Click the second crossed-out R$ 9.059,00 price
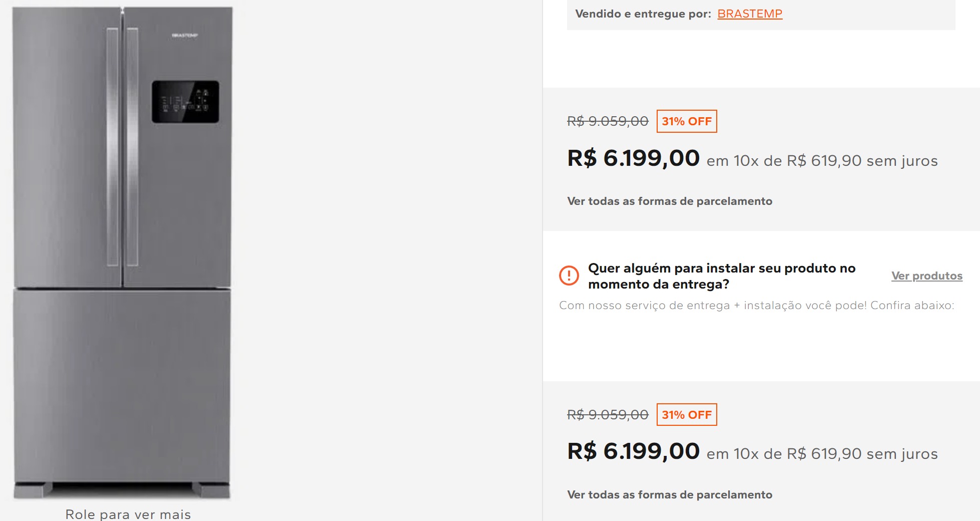The height and width of the screenshot is (521, 980). [607, 415]
